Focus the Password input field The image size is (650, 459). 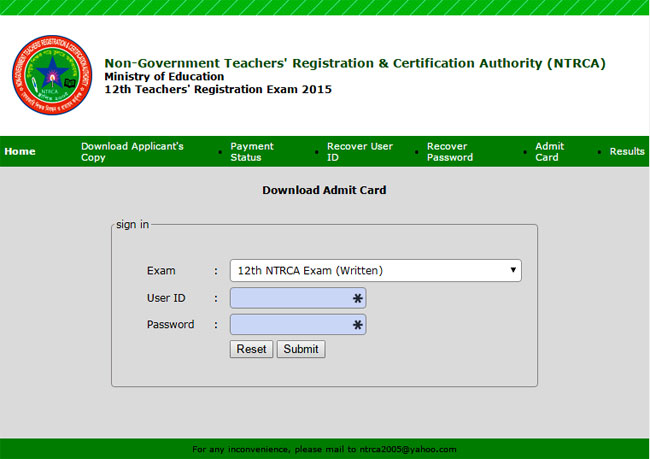[x=298, y=324]
